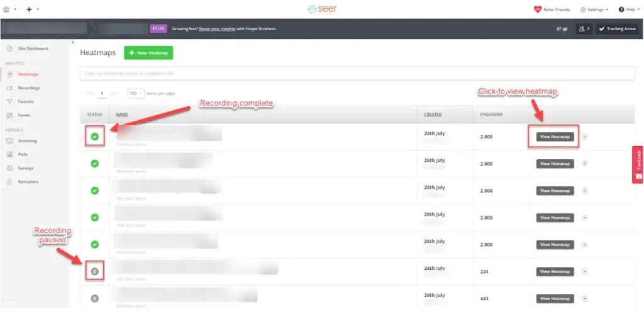Click View Heatmap for the 443 pageviews row

(x=555, y=298)
